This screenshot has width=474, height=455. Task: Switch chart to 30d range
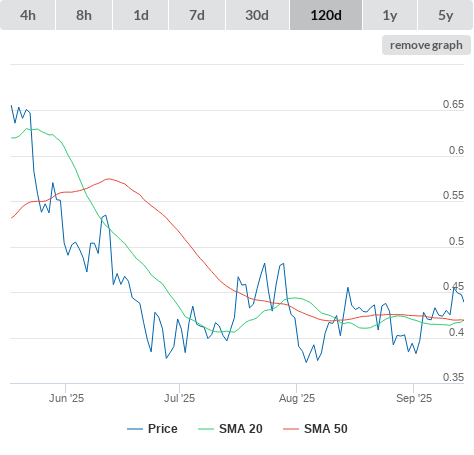(x=257, y=15)
